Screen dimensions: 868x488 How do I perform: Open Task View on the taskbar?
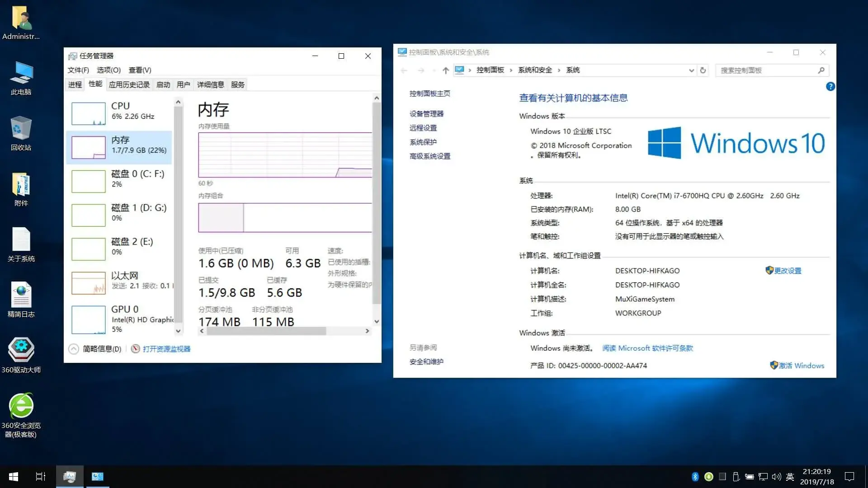41,477
